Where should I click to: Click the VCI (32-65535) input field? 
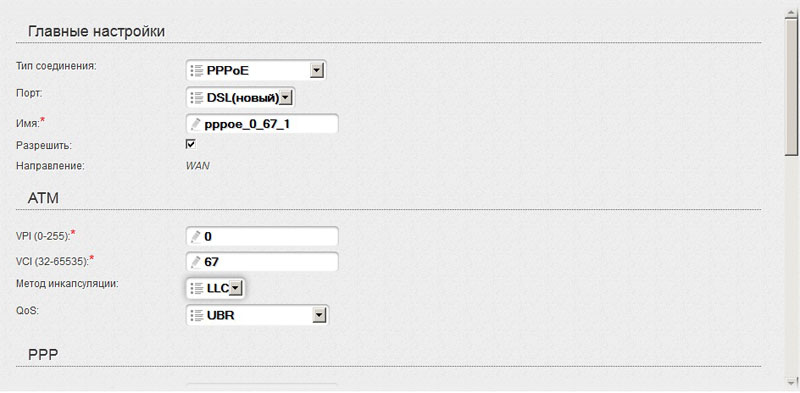[x=262, y=262]
